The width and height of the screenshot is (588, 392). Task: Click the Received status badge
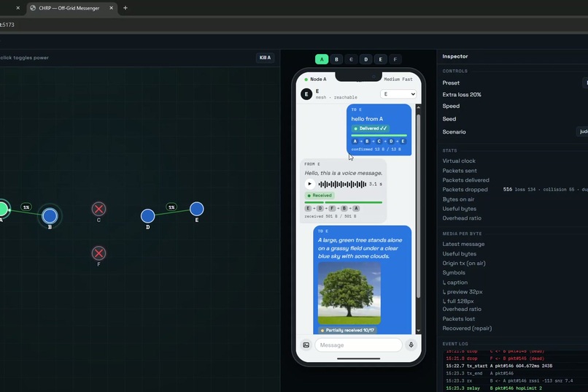pos(320,196)
